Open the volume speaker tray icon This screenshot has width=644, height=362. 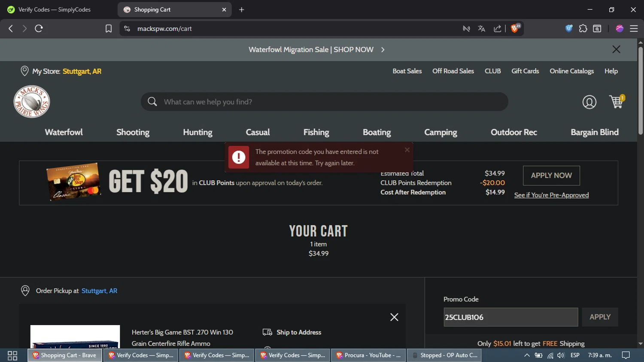tap(561, 355)
